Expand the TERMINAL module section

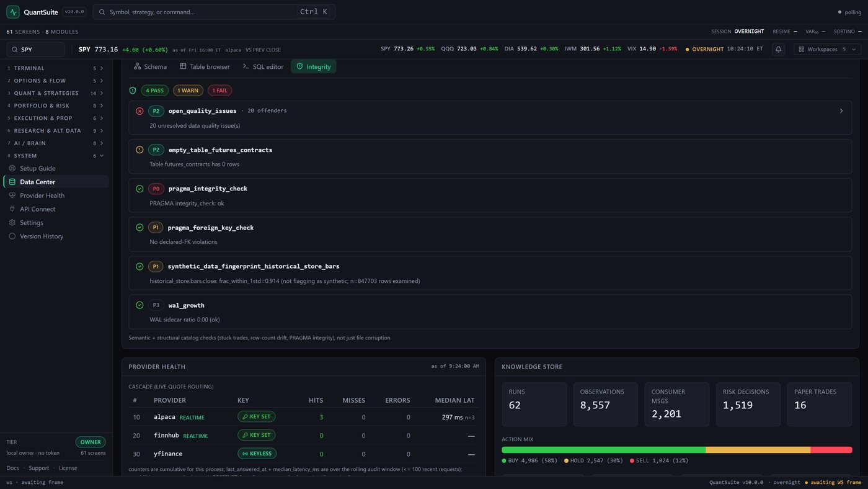(56, 68)
